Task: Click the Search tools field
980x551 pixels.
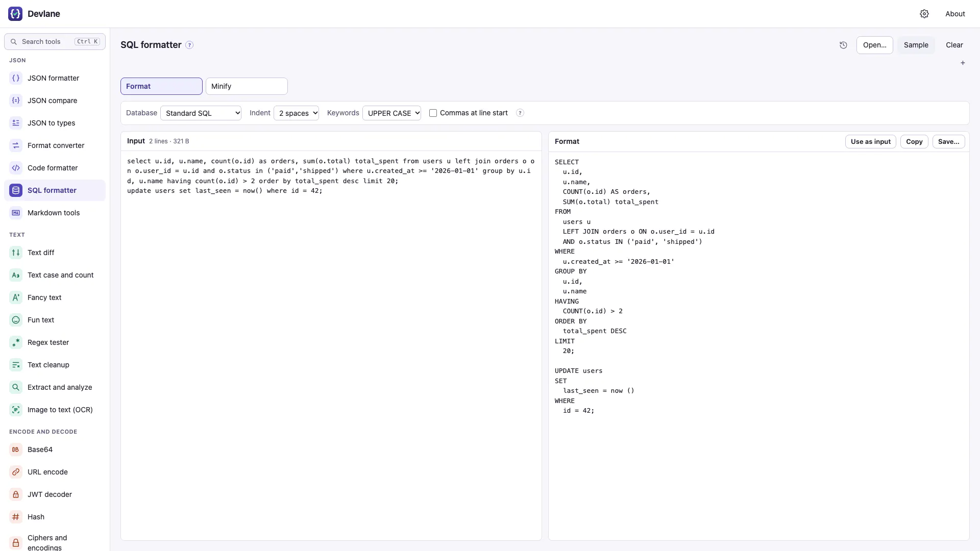Action: [55, 41]
